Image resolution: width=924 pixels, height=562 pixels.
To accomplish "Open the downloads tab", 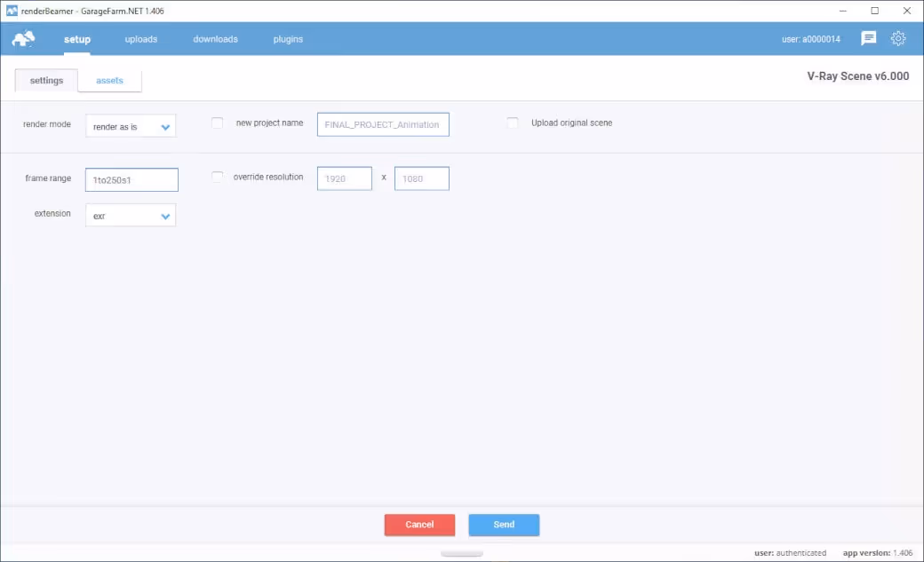I will [x=215, y=39].
